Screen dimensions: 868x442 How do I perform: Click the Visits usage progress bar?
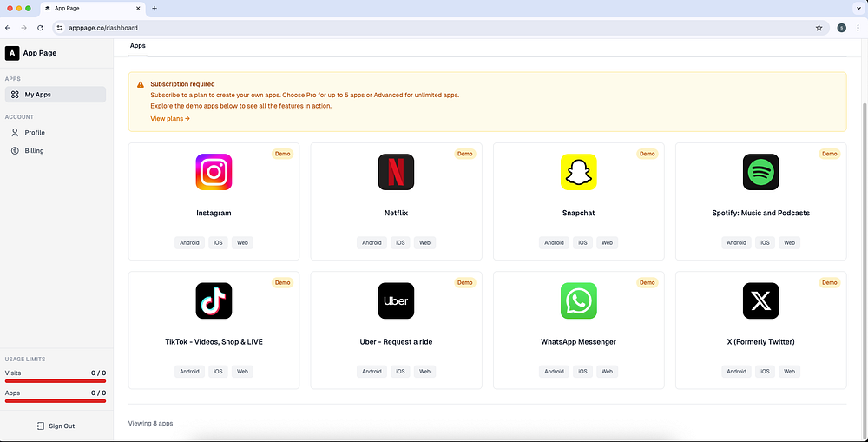[56, 381]
